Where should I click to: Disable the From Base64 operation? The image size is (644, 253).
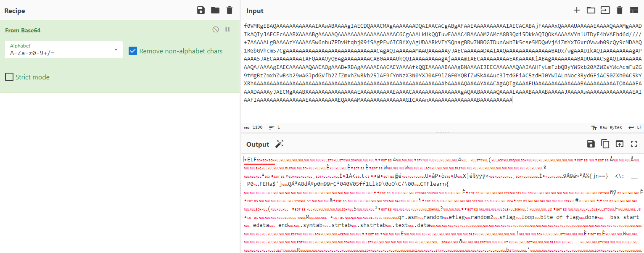pos(216,29)
